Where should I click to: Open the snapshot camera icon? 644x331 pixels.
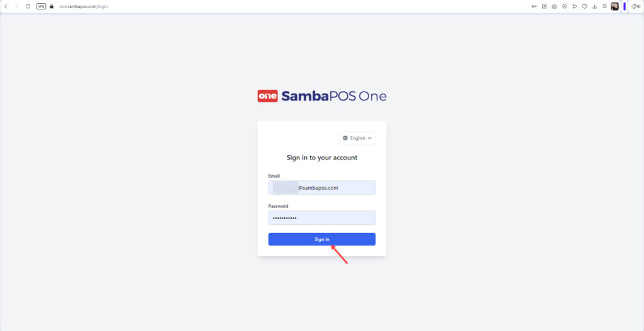(555, 6)
